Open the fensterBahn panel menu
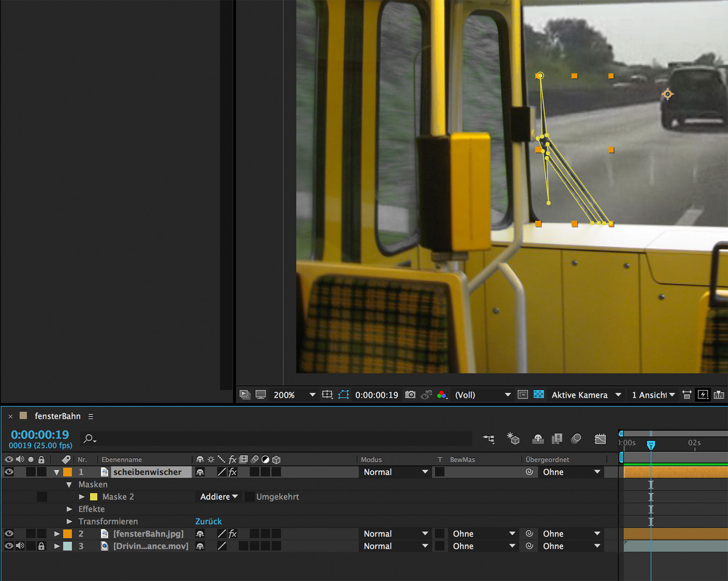 (91, 416)
